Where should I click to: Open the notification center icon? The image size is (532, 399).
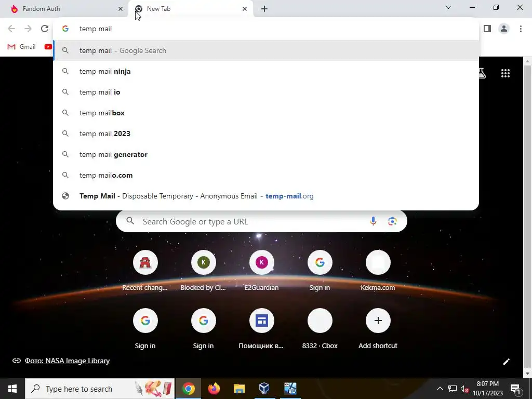(x=516, y=389)
